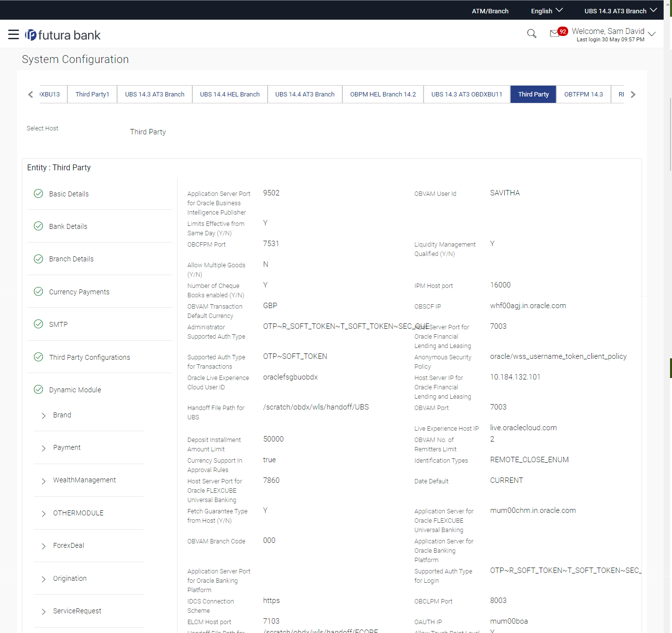
Task: Click the Live Experience Host live.oraclecloud.com
Action: [523, 428]
